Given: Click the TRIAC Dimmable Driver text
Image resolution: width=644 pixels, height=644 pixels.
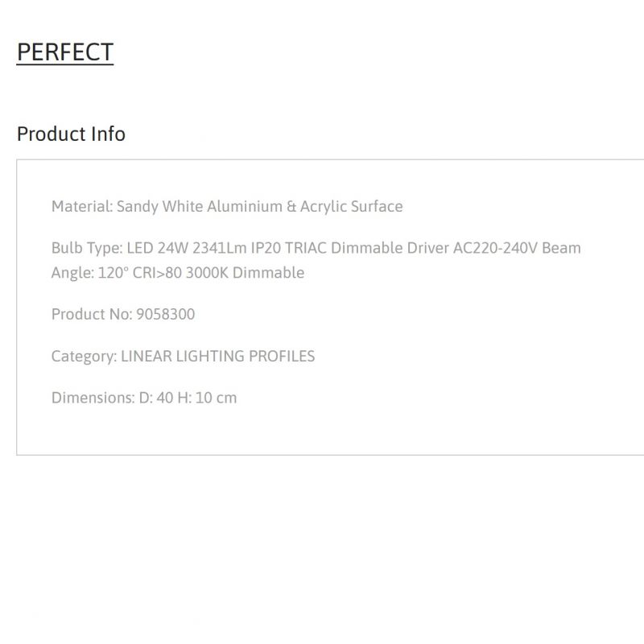Looking at the screenshot, I should (x=367, y=248).
